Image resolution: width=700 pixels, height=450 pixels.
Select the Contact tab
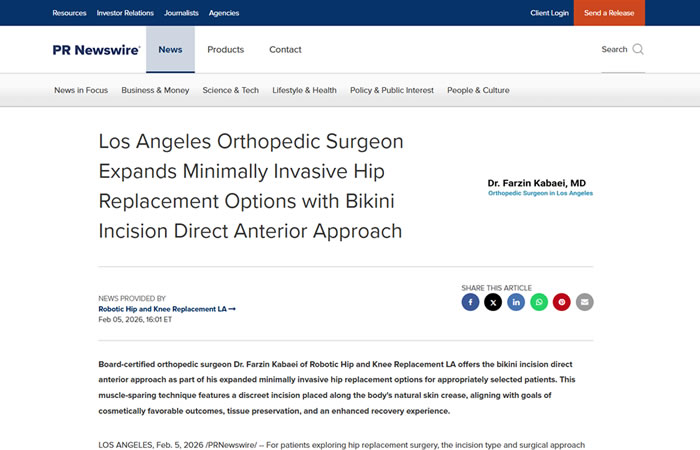pyautogui.click(x=285, y=50)
